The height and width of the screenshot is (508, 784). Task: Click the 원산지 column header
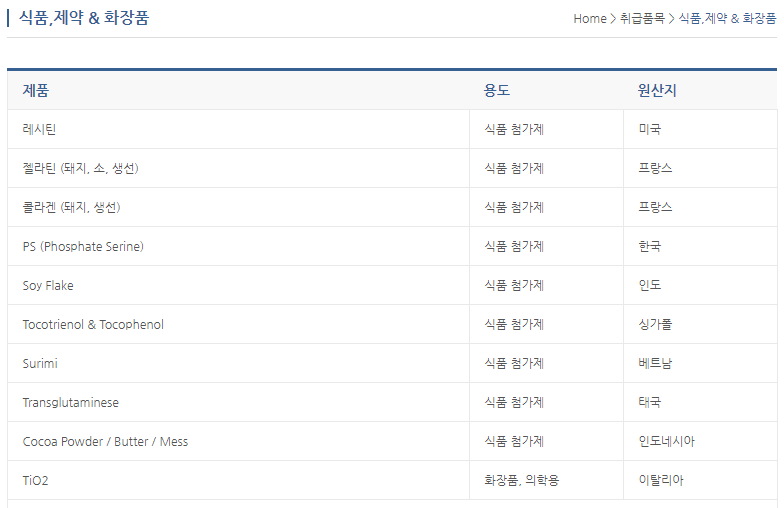click(x=657, y=90)
